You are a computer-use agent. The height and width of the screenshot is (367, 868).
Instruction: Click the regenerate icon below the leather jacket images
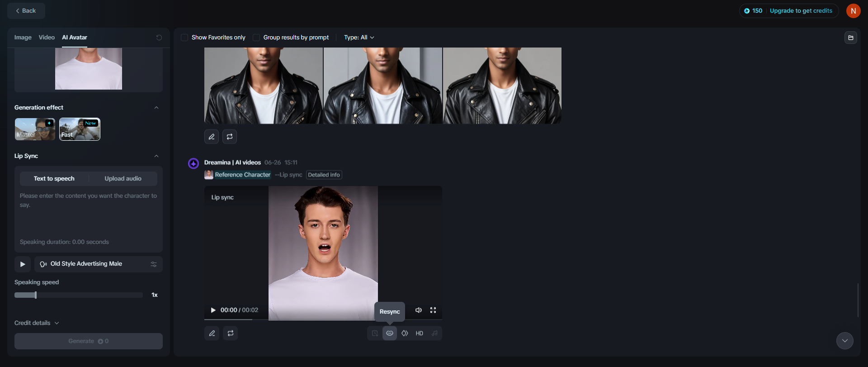coord(230,137)
